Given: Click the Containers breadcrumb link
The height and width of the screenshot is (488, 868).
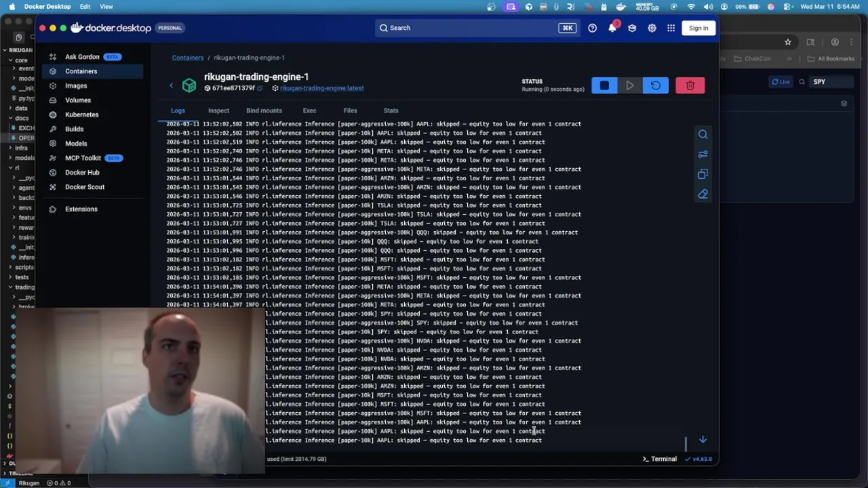Looking at the screenshot, I should (188, 58).
